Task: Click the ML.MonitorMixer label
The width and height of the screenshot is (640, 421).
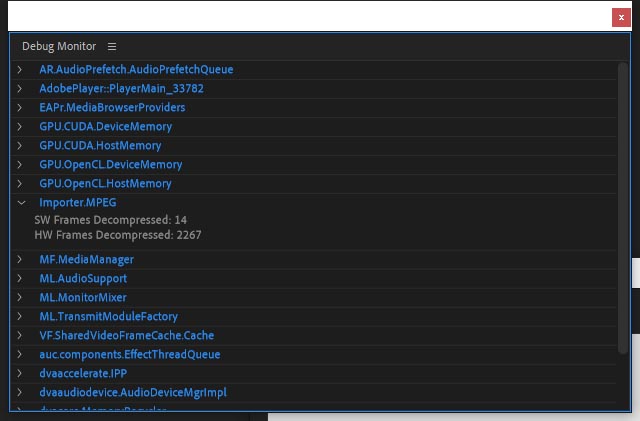Action: pyautogui.click(x=83, y=298)
